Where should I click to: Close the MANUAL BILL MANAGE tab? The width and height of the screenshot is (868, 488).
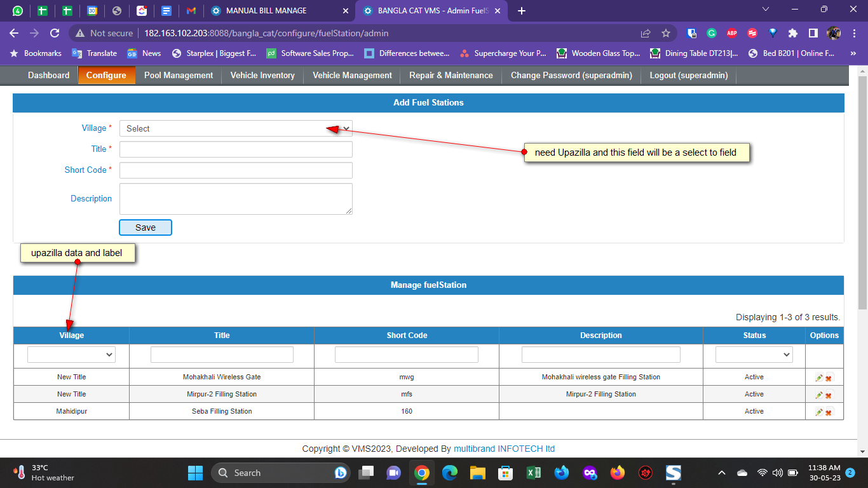[x=345, y=11]
